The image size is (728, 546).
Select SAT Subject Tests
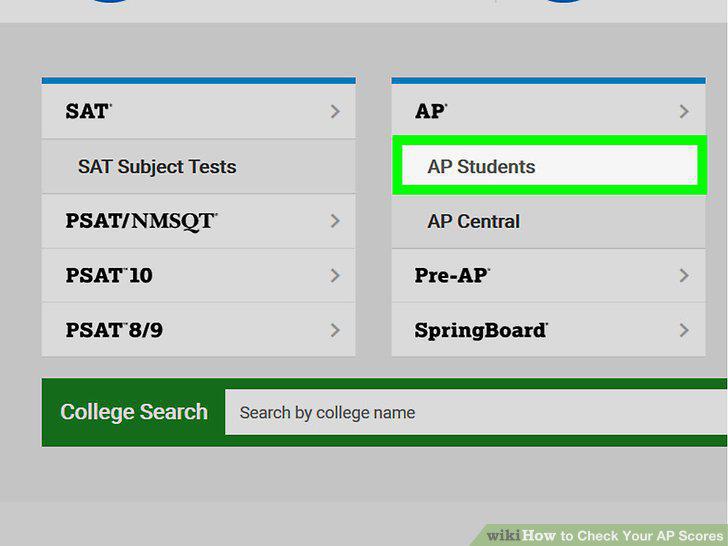199,166
